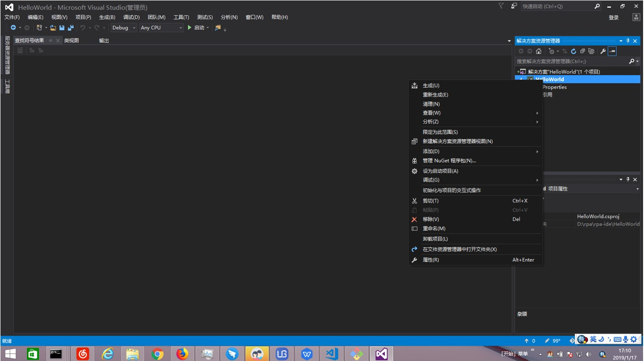
Task: Click the feedback icon beside quick launch
Action: (514, 6)
